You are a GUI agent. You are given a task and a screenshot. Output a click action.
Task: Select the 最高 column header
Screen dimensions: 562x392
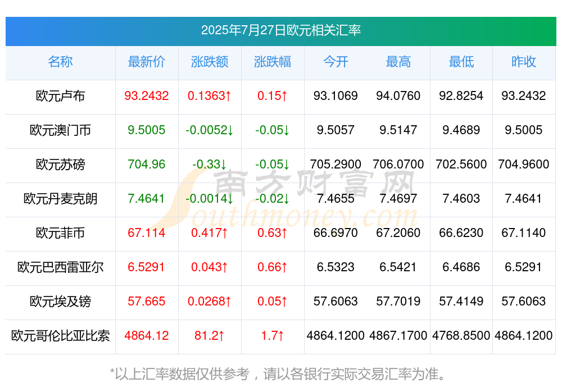[x=398, y=62]
